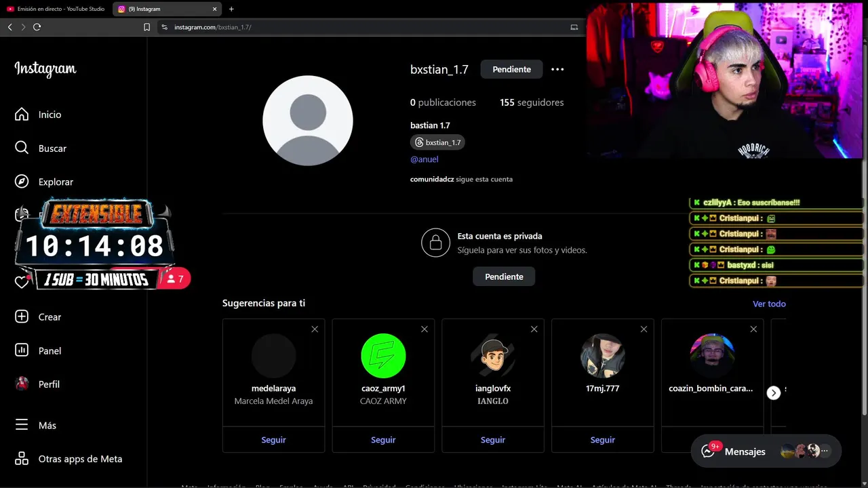868x488 pixels.
Task: Open a new browser tab
Action: point(231,9)
